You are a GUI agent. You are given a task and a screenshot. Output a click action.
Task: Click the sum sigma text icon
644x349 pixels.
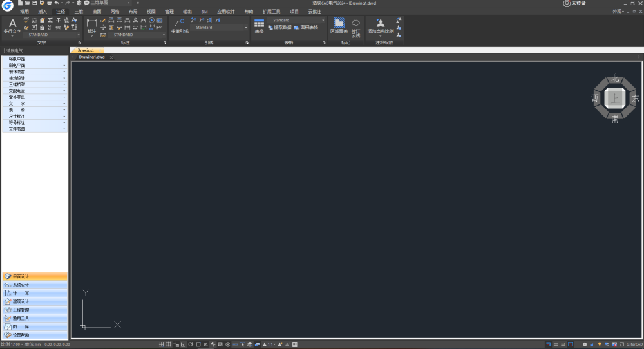[50, 20]
